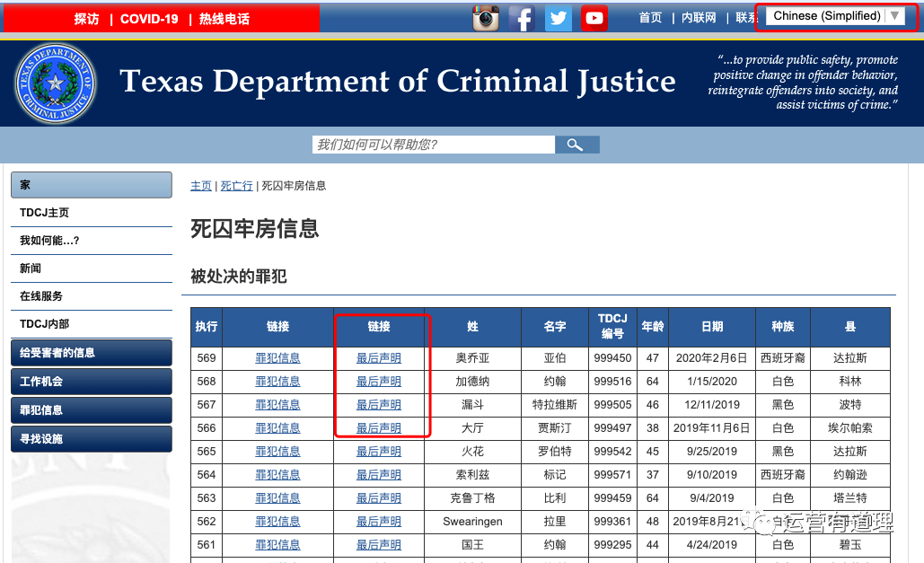
Task: Click the YouTube icon in header
Action: (594, 18)
